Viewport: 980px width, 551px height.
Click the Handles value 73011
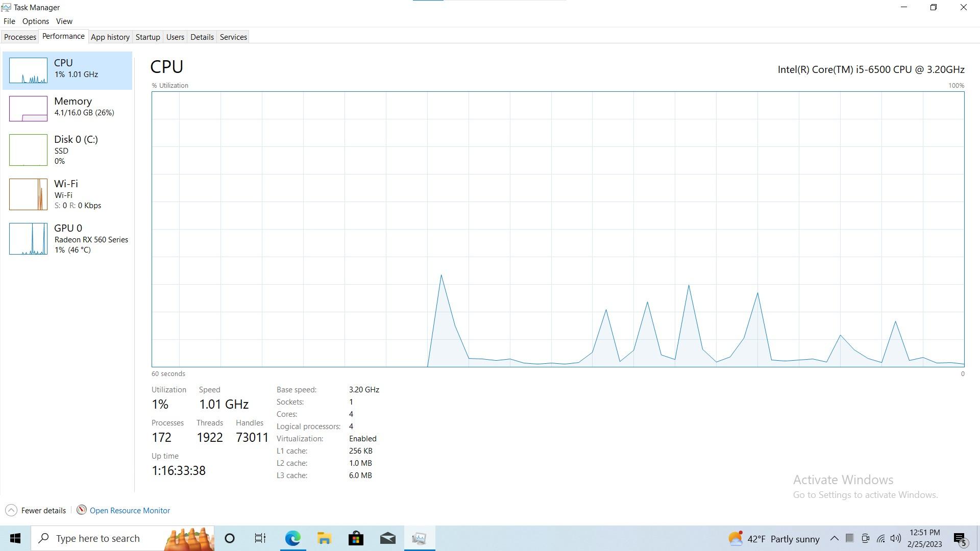coord(252,438)
